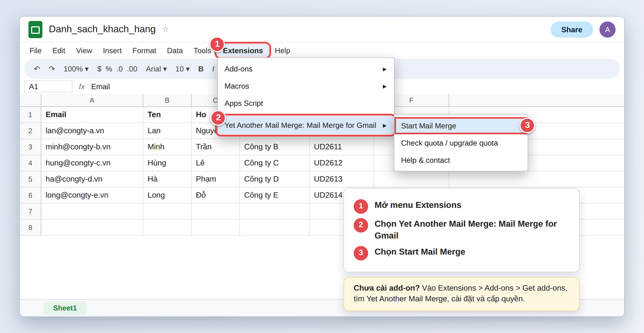
Task: Open the Tools menu
Action: tap(202, 50)
